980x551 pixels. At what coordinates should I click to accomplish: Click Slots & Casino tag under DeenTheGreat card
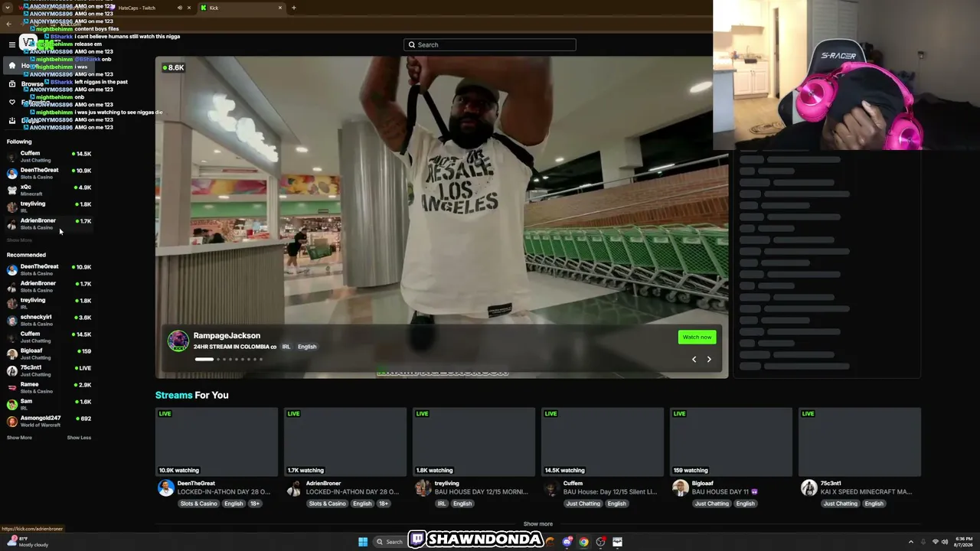(x=199, y=504)
